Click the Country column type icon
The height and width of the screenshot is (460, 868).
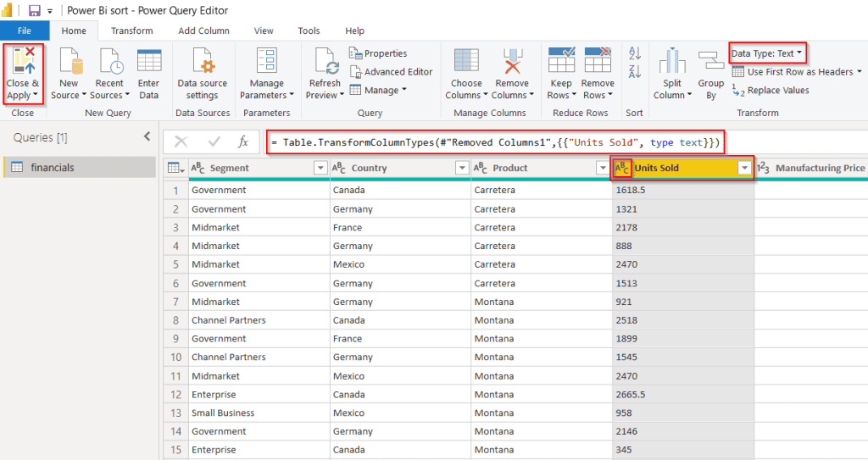(x=339, y=168)
